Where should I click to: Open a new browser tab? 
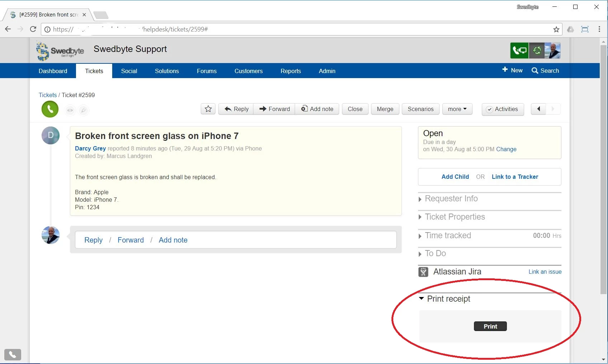click(x=101, y=15)
